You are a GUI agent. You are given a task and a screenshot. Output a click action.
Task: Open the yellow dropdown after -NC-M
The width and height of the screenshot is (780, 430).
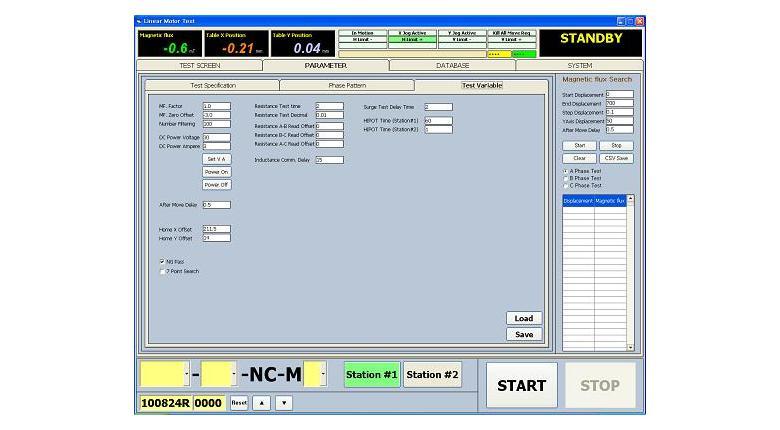[x=323, y=374]
